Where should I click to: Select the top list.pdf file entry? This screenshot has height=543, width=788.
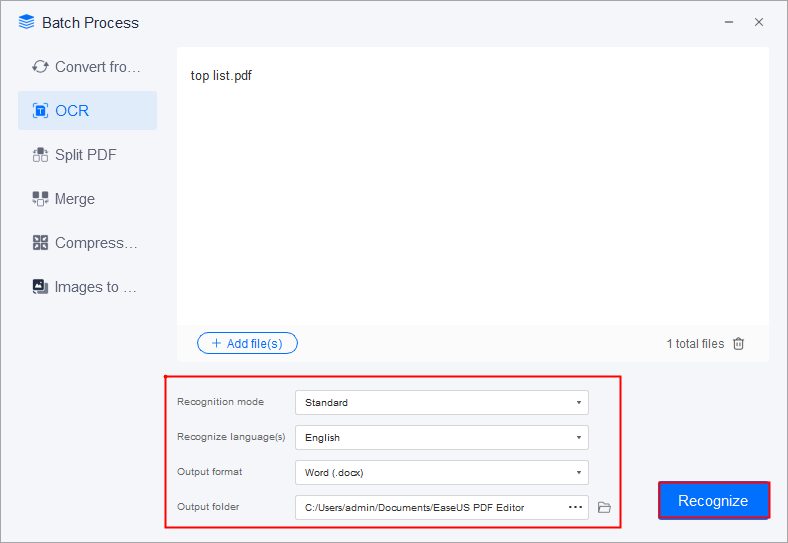[221, 76]
